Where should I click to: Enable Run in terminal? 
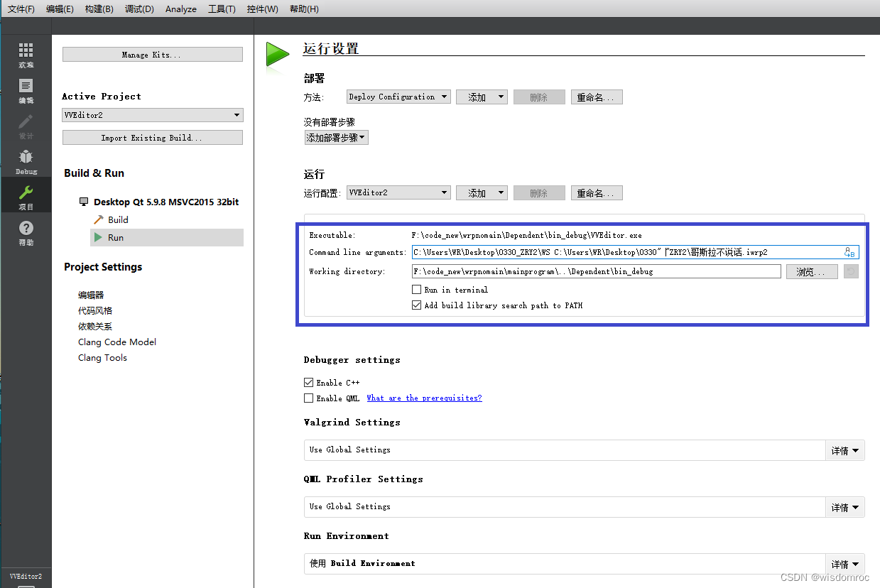point(416,289)
